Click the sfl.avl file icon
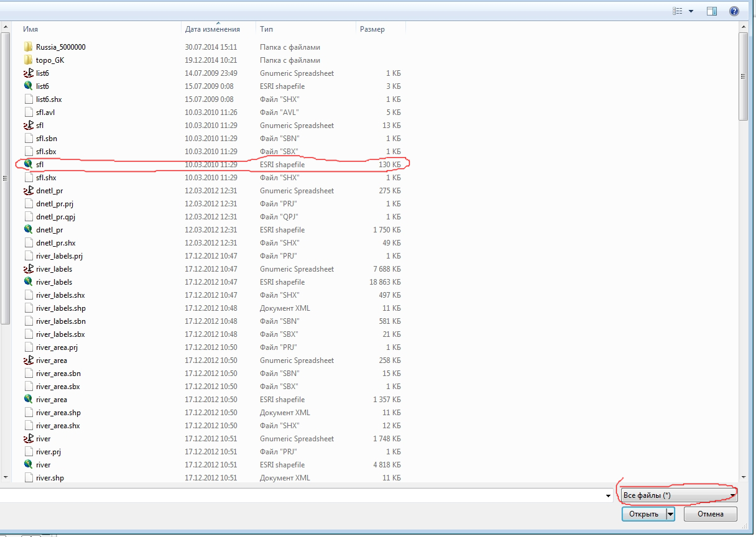756x537 pixels. click(28, 112)
